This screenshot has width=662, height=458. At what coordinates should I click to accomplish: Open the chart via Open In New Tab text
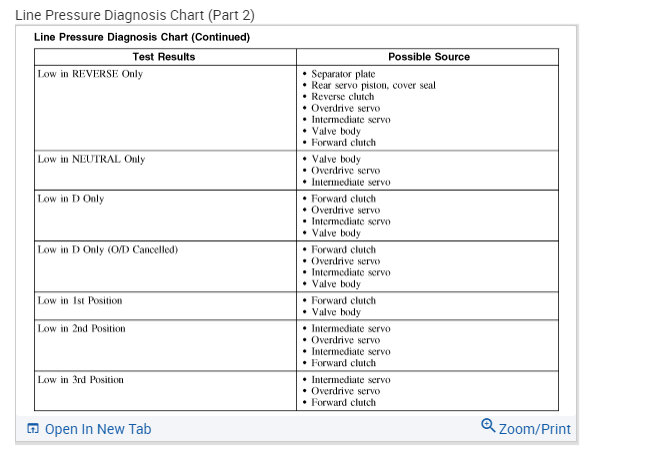coord(98,429)
